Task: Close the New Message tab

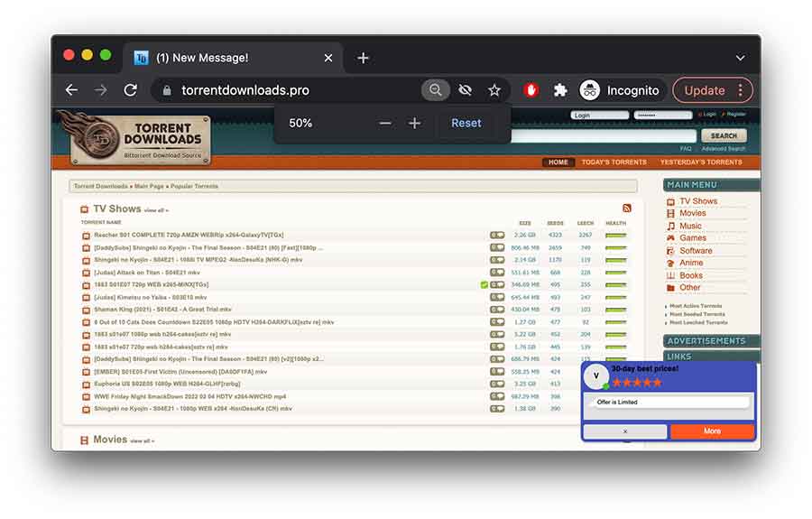Action: (x=328, y=58)
